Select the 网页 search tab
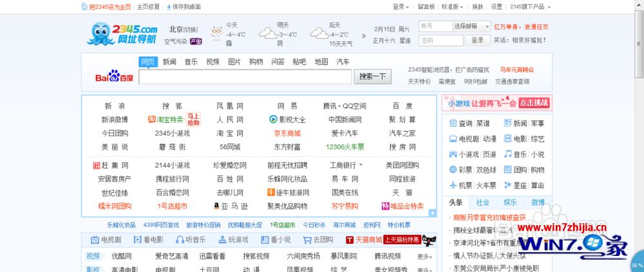The width and height of the screenshot is (644, 272). [x=148, y=62]
